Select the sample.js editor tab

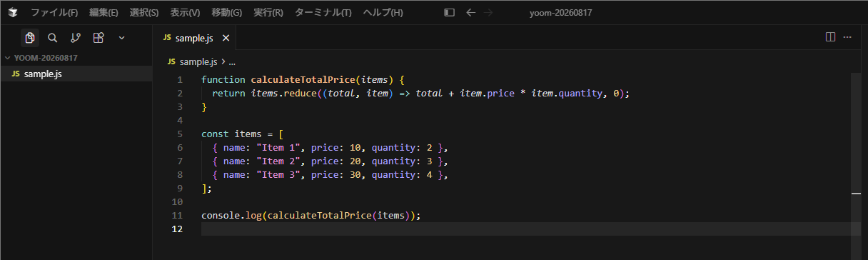click(195, 38)
